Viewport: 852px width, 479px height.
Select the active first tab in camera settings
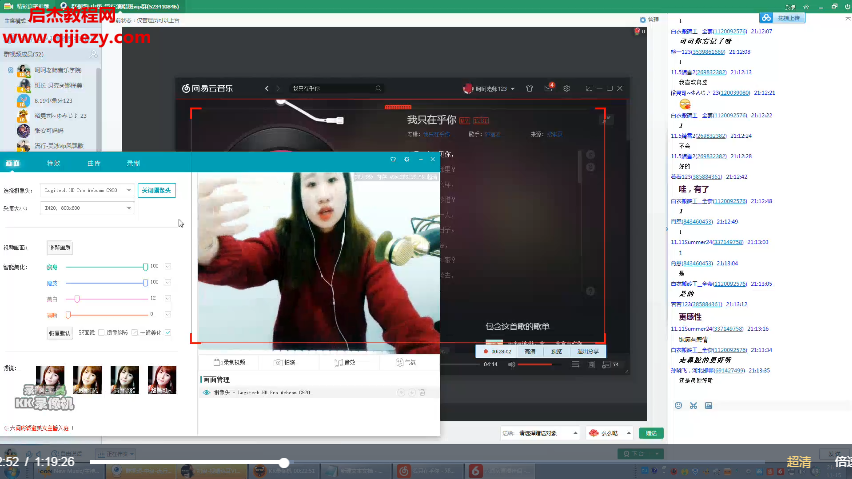tap(12, 163)
